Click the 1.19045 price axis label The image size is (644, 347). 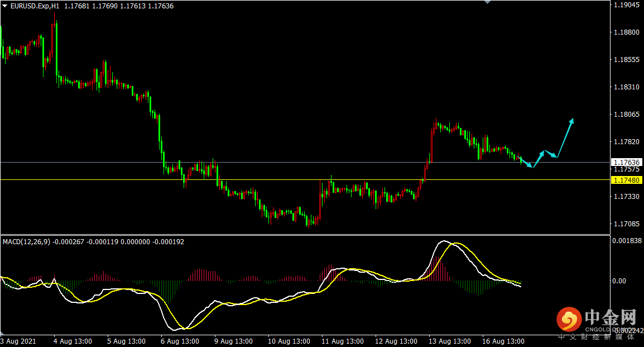(626, 5)
